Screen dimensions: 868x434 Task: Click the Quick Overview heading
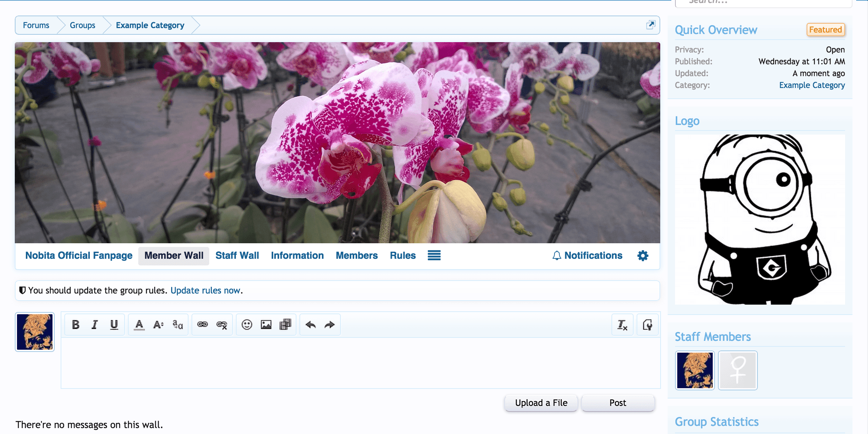pos(716,30)
